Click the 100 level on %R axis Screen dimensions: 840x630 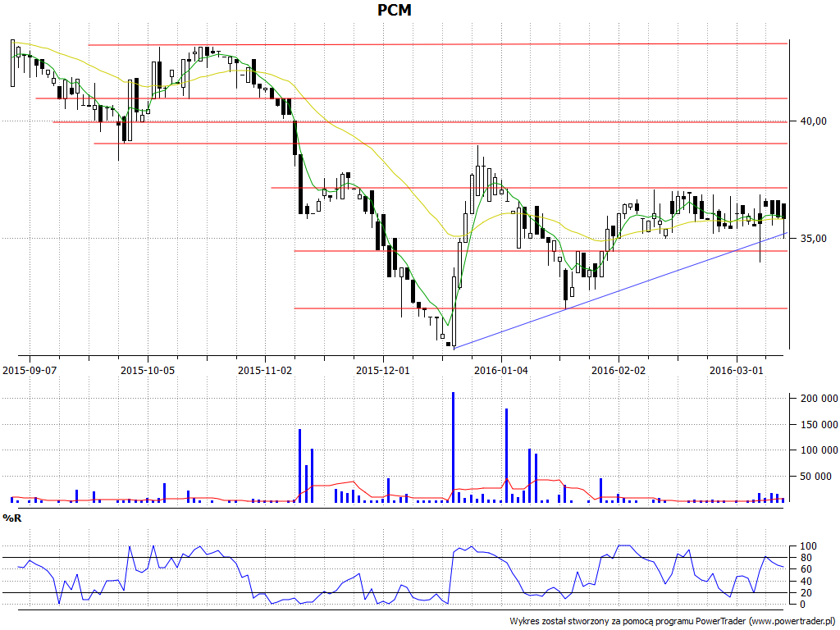(x=808, y=546)
